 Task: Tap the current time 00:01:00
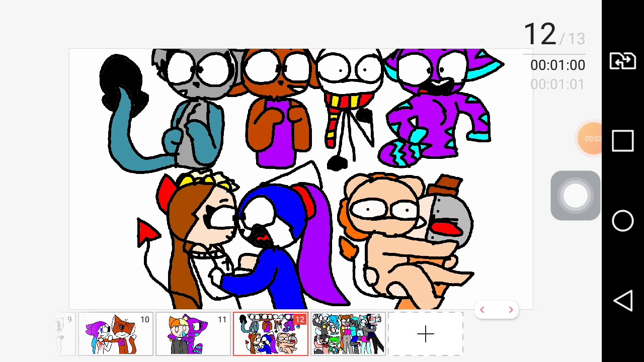[x=557, y=65]
